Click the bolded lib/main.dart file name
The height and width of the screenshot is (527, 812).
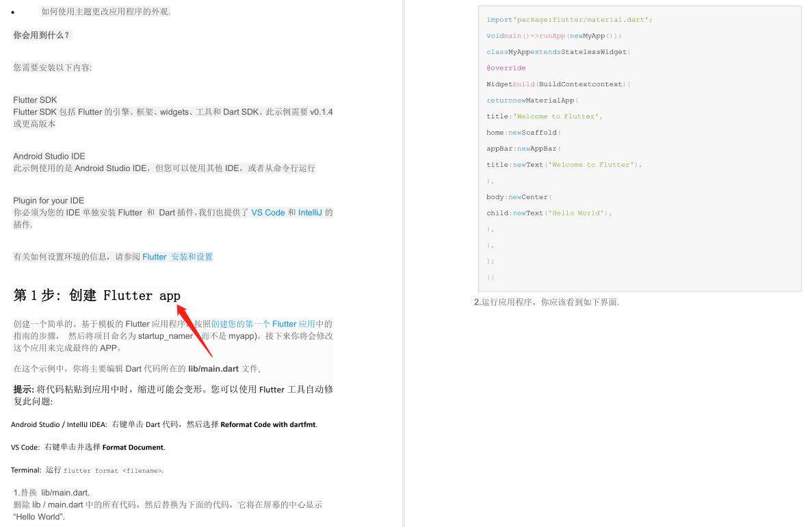point(213,368)
